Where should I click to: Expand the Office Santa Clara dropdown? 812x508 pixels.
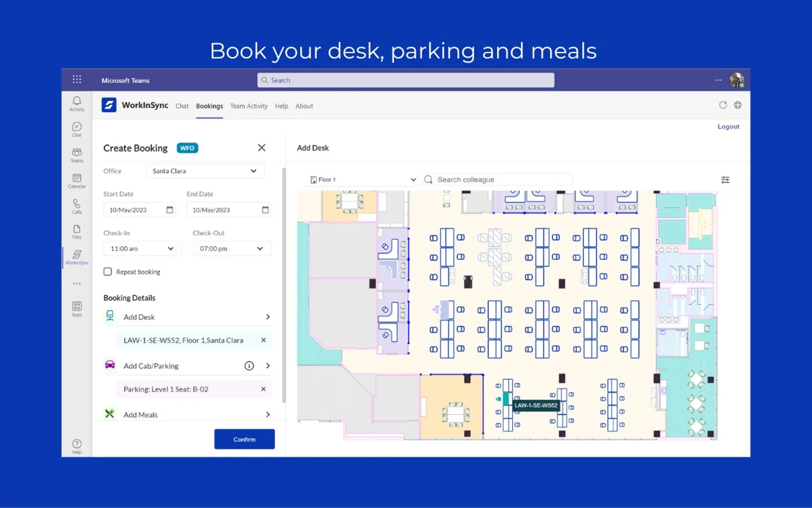[205, 171]
